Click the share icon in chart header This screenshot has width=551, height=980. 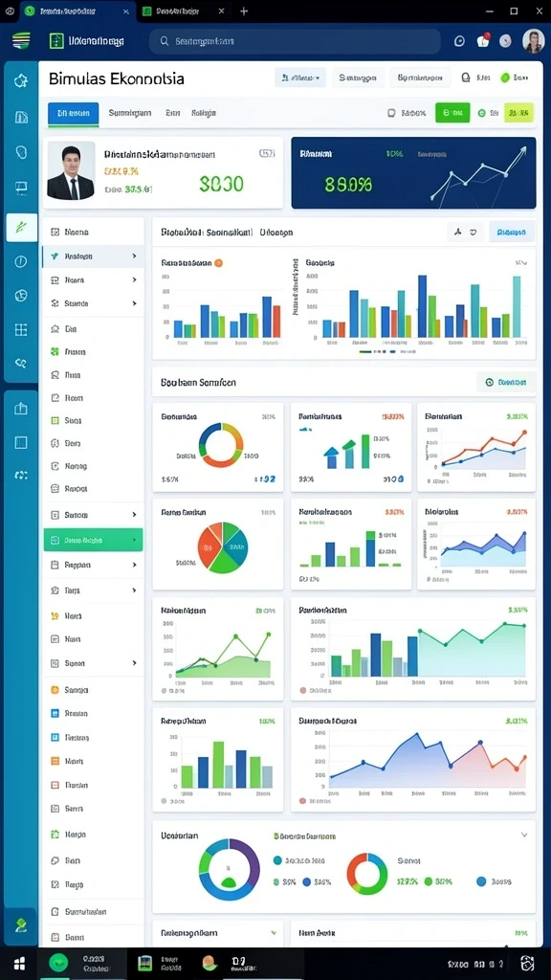457,233
